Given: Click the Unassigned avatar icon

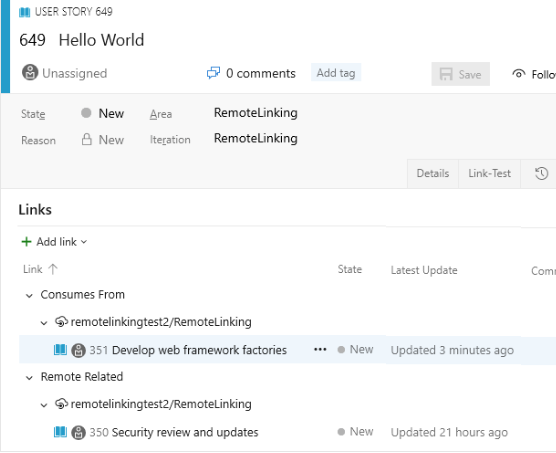Looking at the screenshot, I should 30,72.
